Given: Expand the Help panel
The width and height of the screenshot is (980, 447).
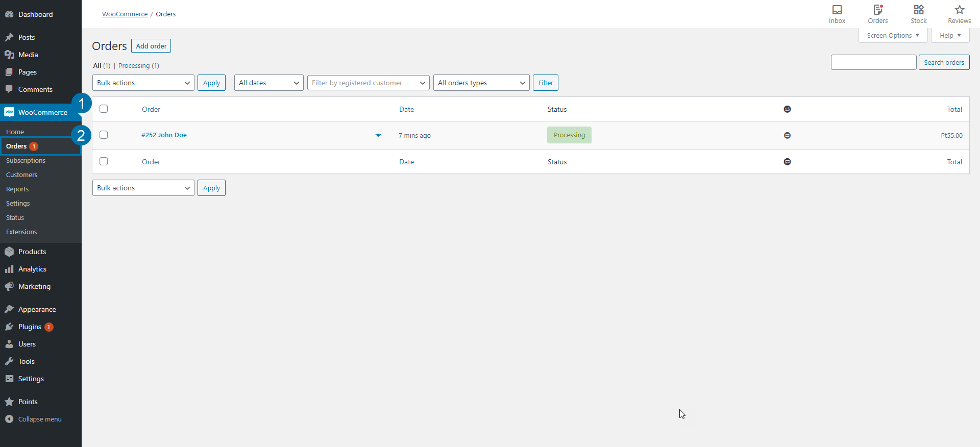Looking at the screenshot, I should tap(950, 35).
